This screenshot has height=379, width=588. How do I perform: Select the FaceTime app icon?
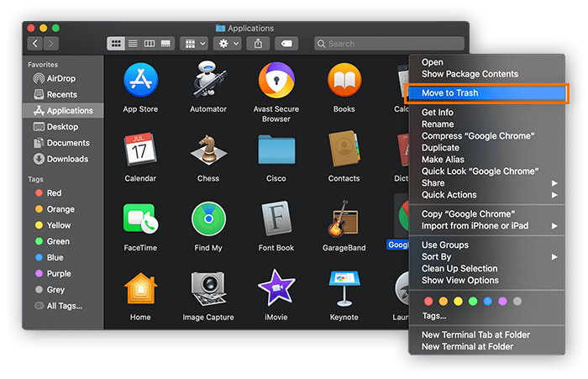[140, 218]
